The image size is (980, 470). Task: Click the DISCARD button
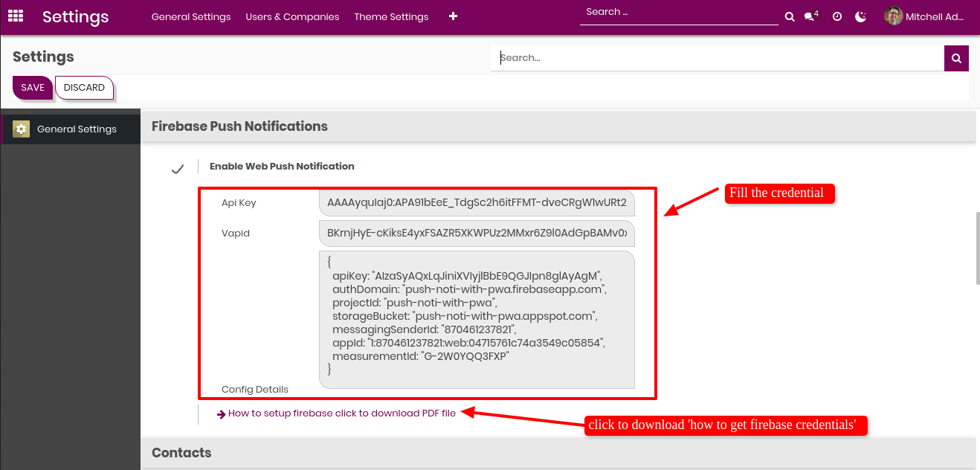pos(84,88)
